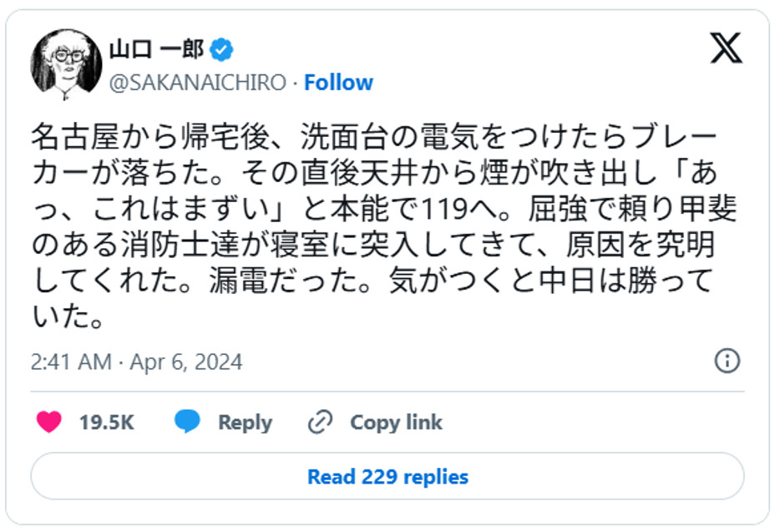The image size is (775, 532).
Task: Click the chain link copy icon
Action: click(320, 422)
